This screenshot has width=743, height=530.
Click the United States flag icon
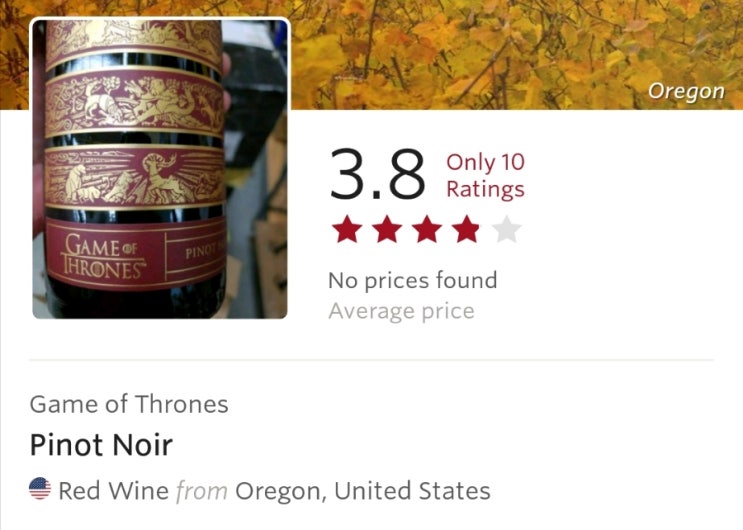(x=40, y=489)
